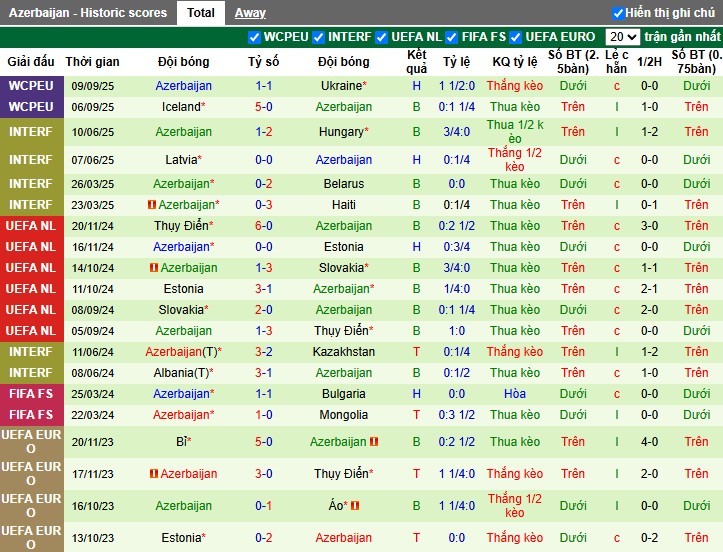Click red card icon in 17/11/23 Thụy Điển match
This screenshot has width=723, height=552.
[153, 474]
